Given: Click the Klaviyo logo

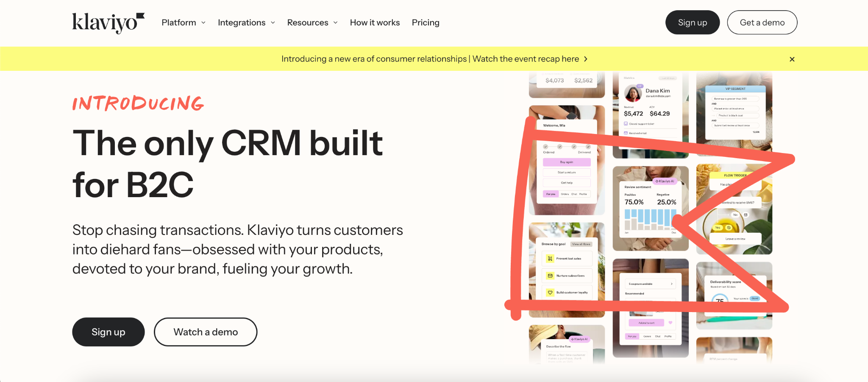Looking at the screenshot, I should [x=108, y=23].
